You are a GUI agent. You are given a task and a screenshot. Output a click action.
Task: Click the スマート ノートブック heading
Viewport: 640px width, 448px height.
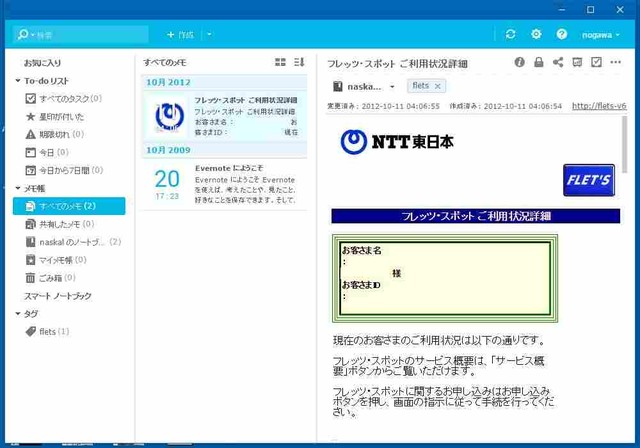(x=58, y=296)
